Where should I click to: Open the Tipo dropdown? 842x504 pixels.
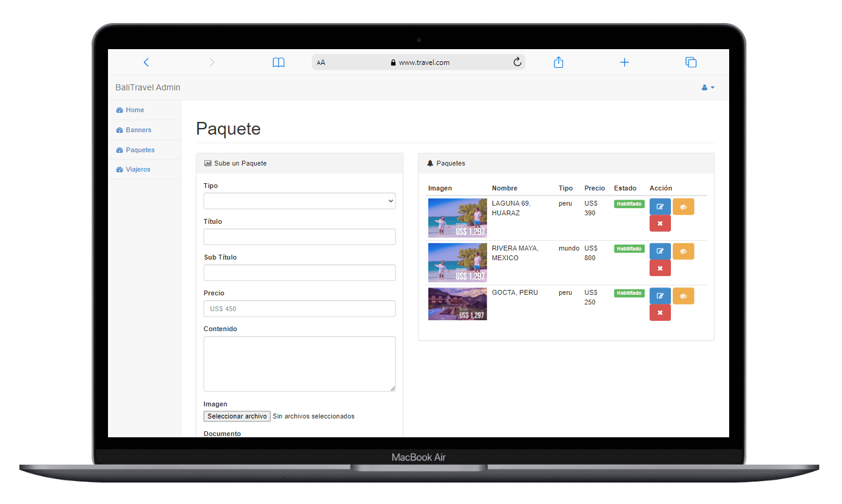coord(299,201)
